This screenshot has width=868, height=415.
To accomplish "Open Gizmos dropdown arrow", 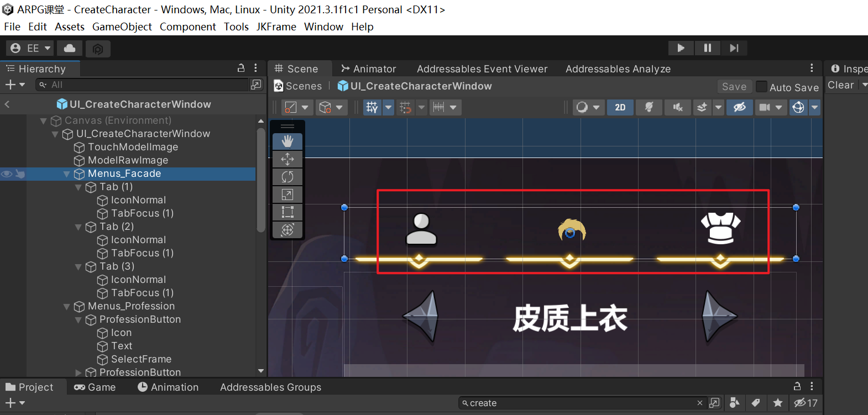I will tap(814, 107).
